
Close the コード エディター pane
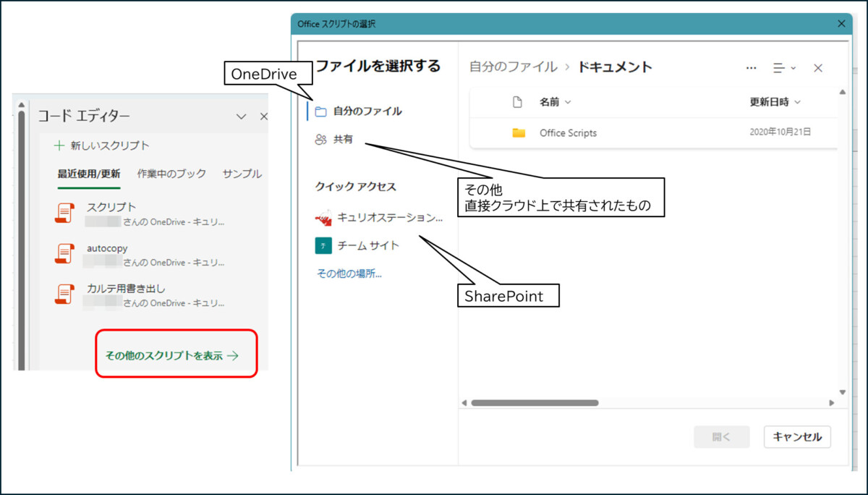pos(263,117)
